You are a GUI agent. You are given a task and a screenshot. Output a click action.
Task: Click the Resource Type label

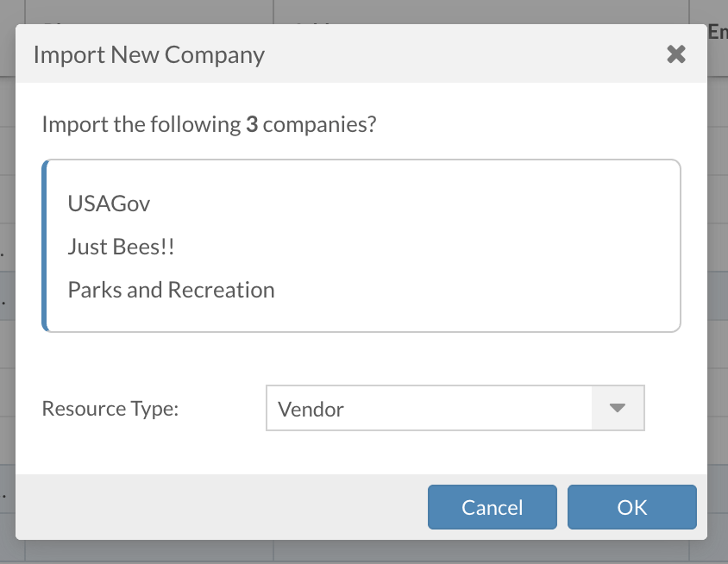pyautogui.click(x=110, y=408)
